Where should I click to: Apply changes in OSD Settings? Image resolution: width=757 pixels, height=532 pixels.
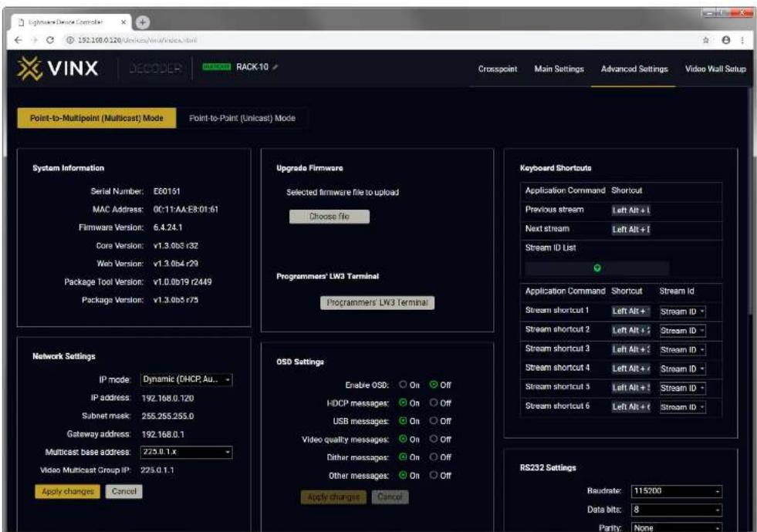pos(333,497)
